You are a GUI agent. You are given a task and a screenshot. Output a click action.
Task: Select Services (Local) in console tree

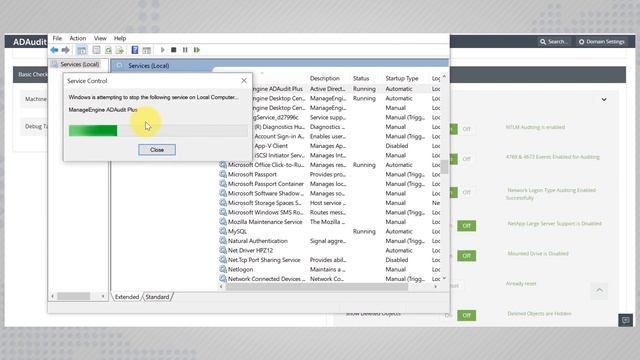[x=80, y=64]
